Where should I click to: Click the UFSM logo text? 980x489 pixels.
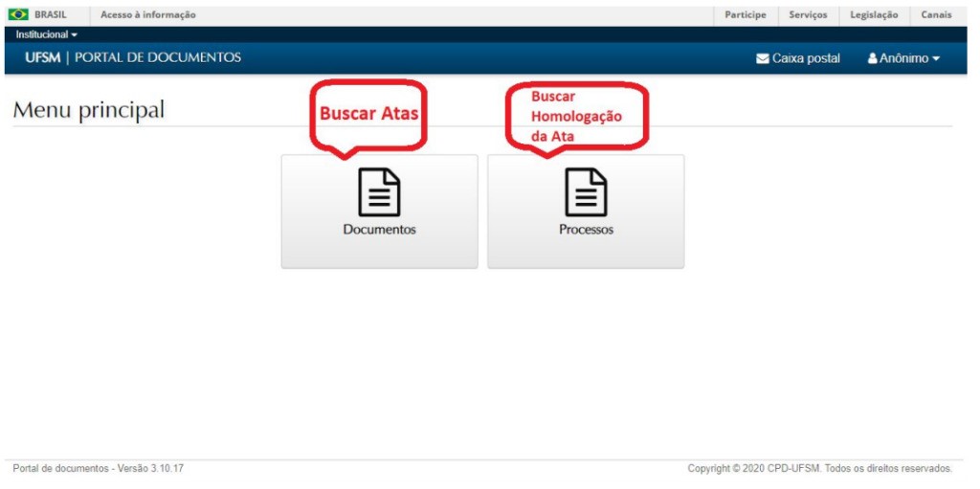point(42,57)
